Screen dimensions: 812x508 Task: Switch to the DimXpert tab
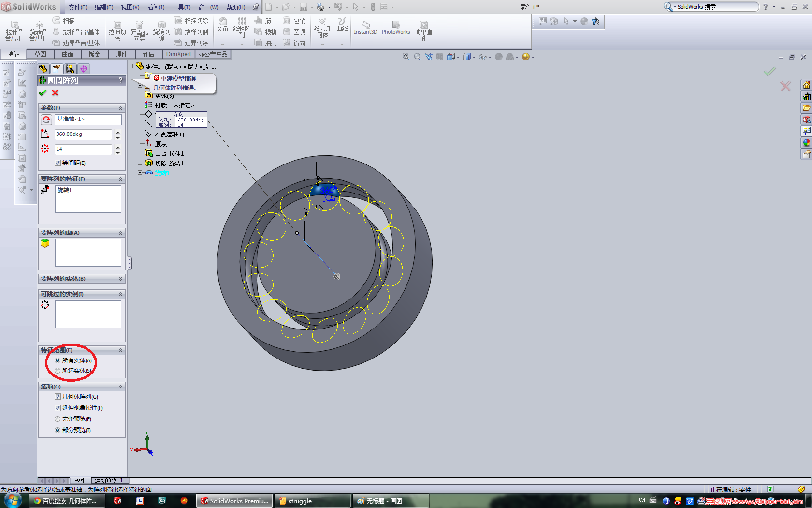[x=178, y=54]
